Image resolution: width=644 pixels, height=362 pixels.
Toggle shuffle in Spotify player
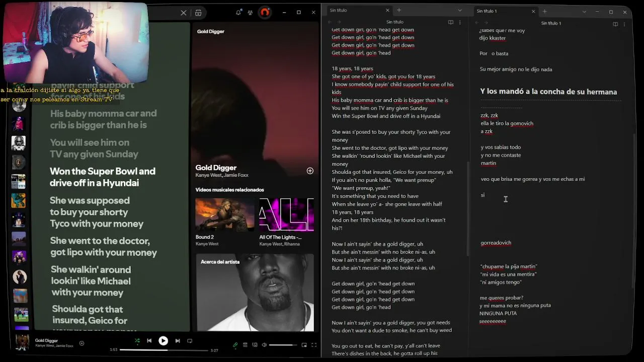pyautogui.click(x=137, y=341)
